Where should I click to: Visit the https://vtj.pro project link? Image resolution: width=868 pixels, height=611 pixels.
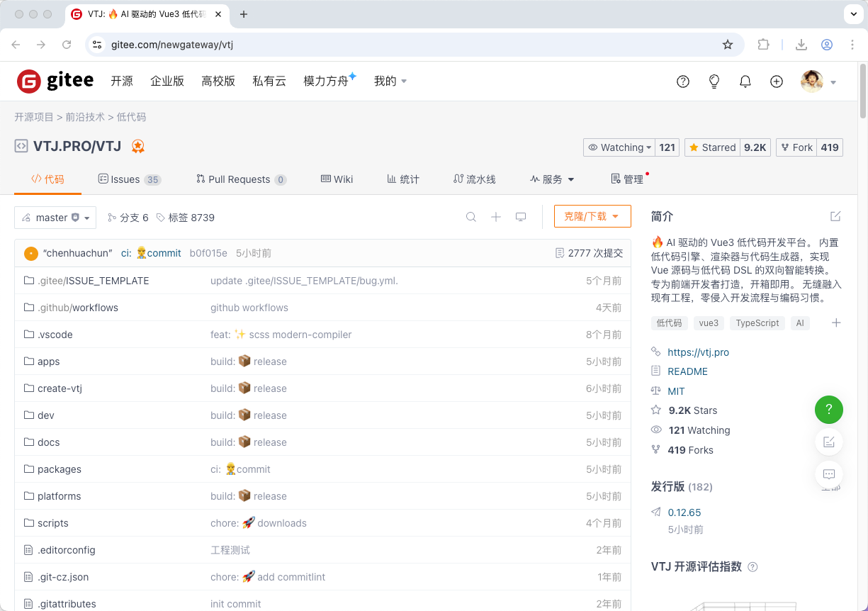pos(699,352)
